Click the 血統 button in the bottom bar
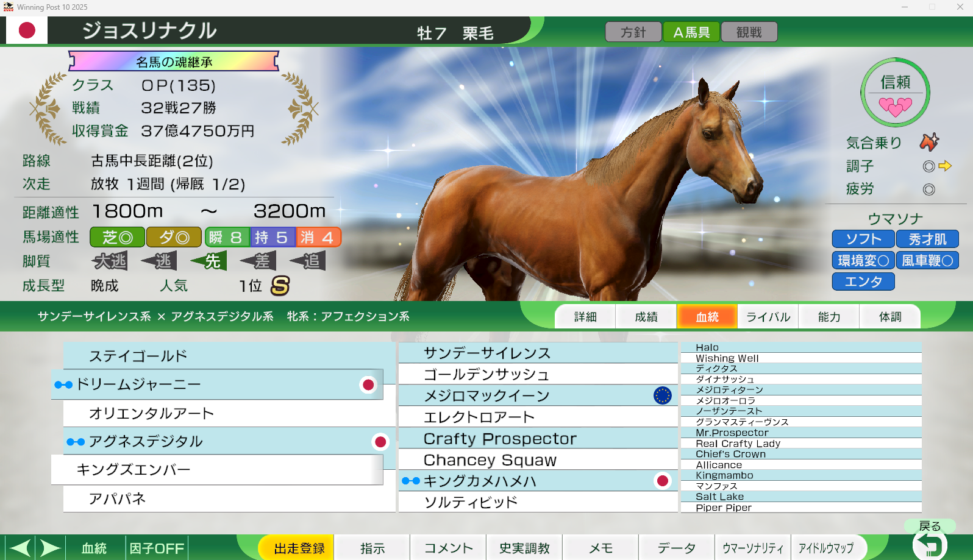973x560 pixels. (94, 548)
